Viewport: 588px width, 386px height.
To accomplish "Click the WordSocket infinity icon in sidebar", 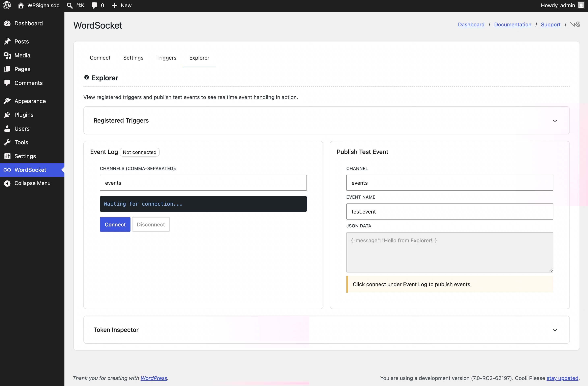I will [7, 170].
